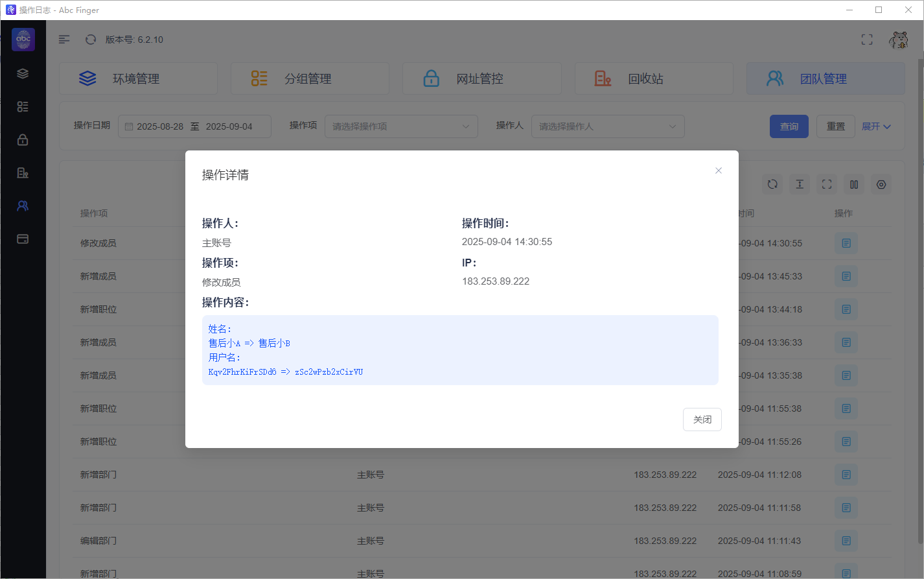This screenshot has height=579, width=924.
Task: Click 修改成员 in the table's first row
Action: click(x=98, y=243)
